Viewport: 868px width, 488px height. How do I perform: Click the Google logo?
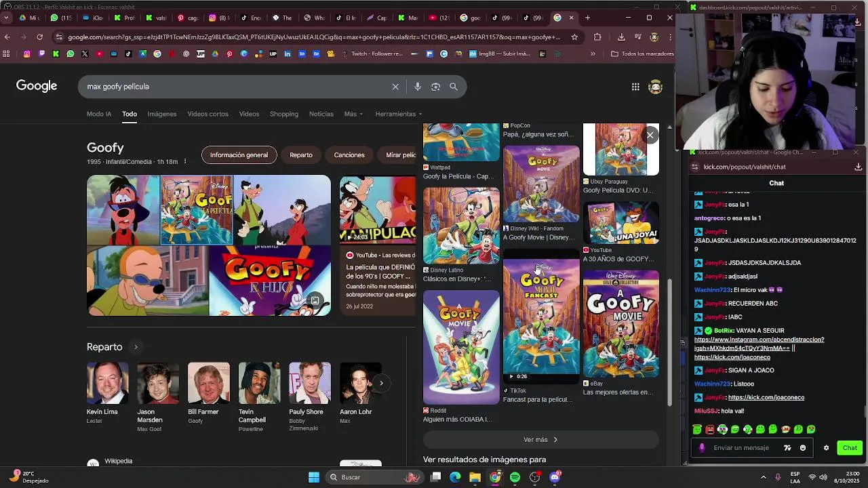(x=37, y=86)
